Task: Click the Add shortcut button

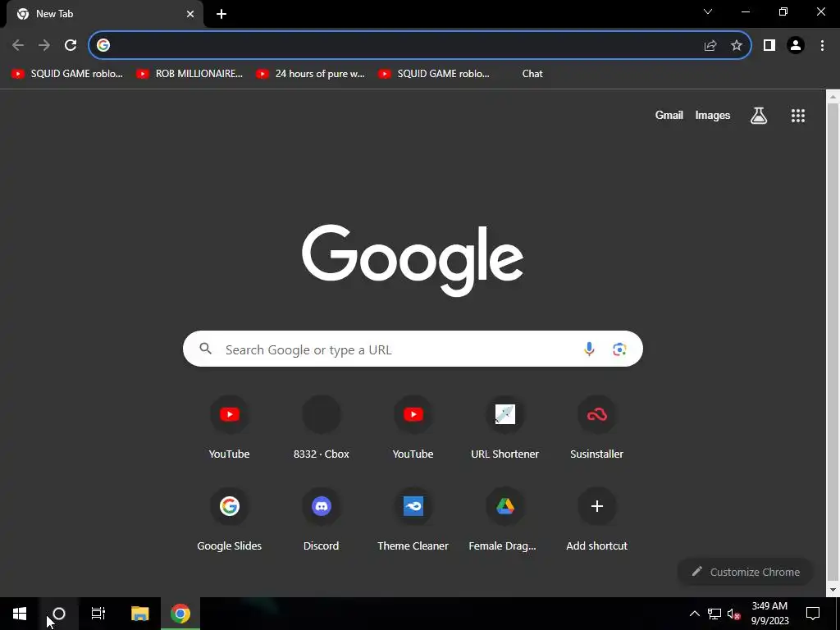Action: (x=597, y=520)
